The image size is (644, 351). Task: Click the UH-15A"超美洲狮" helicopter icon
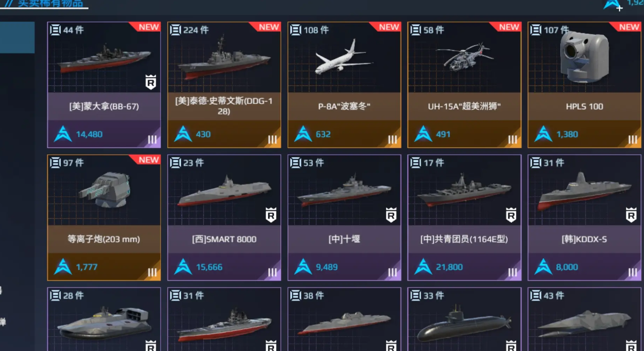click(464, 57)
